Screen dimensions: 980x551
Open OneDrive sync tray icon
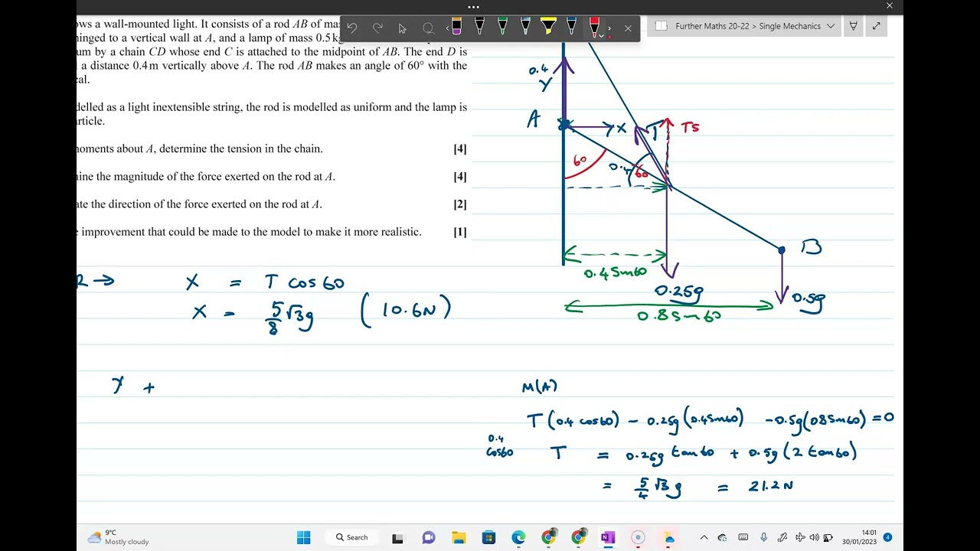click(723, 537)
